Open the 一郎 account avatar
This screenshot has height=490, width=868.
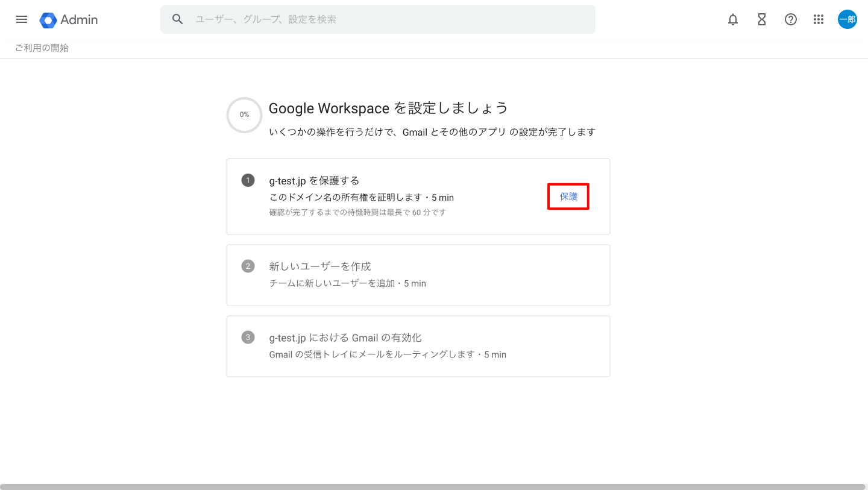click(848, 19)
